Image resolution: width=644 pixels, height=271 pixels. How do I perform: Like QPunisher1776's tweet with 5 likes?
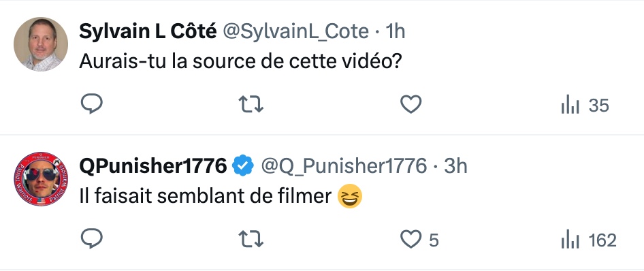coord(411,238)
